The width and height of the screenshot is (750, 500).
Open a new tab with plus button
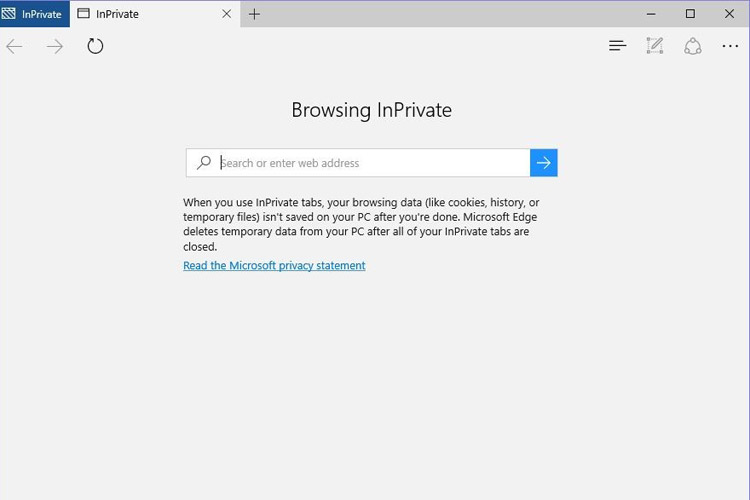[x=255, y=14]
